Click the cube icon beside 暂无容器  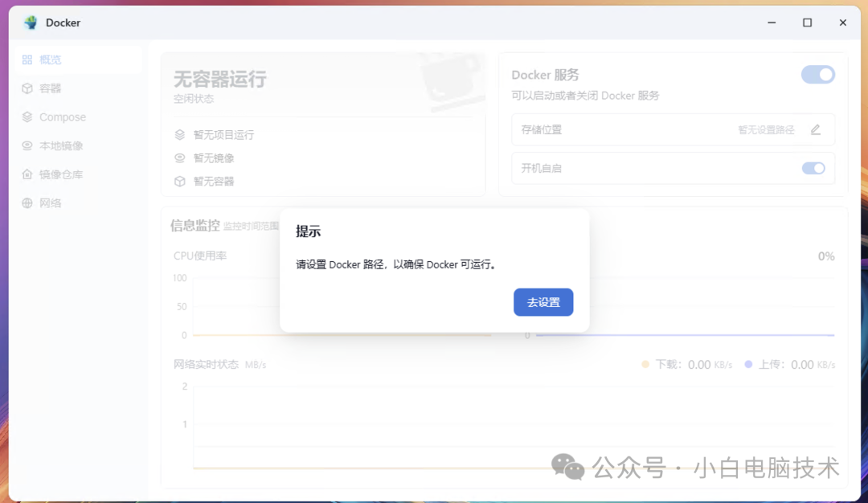point(180,181)
